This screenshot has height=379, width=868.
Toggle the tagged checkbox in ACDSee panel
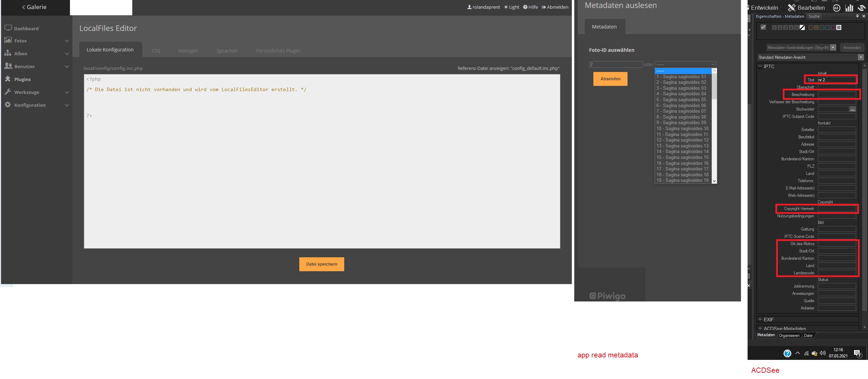[763, 27]
